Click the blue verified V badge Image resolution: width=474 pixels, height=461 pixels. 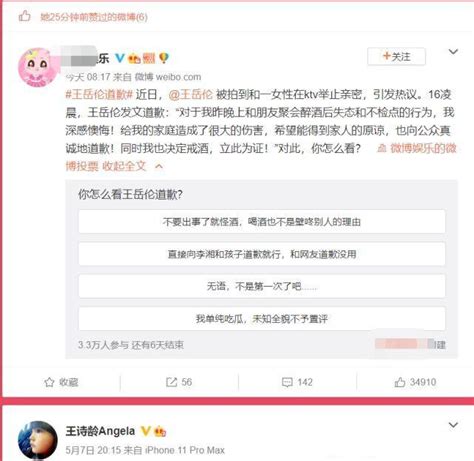click(119, 58)
